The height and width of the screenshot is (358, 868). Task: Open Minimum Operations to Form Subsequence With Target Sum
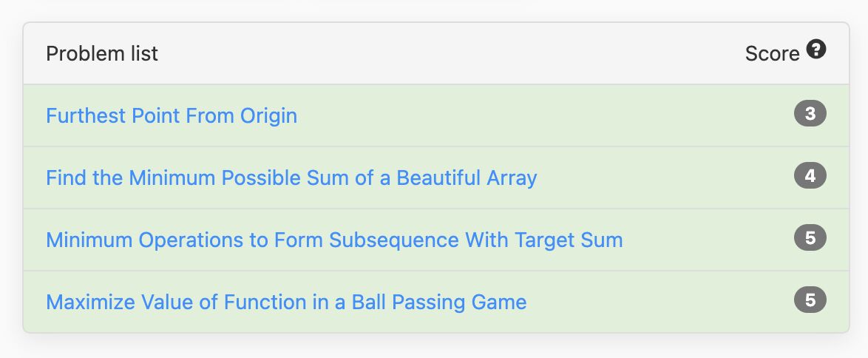click(x=334, y=240)
